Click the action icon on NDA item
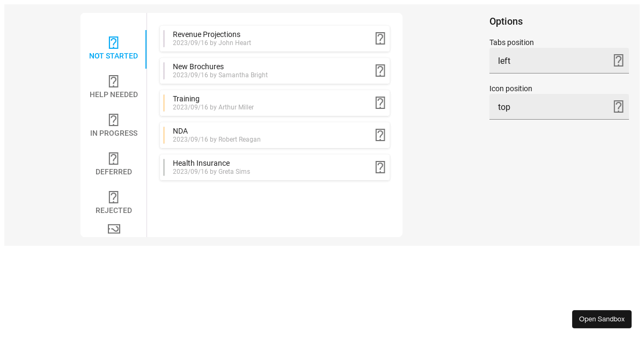This screenshot has height=338, width=644. pyautogui.click(x=380, y=135)
